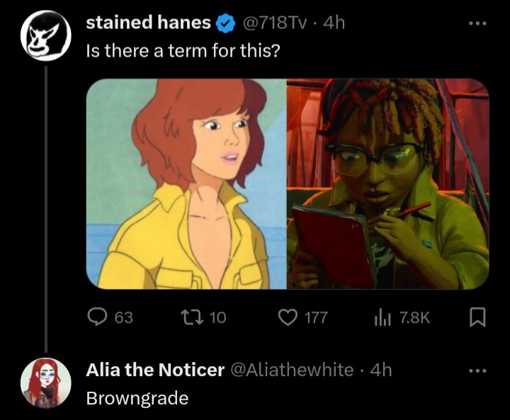The width and height of the screenshot is (510, 420).
Task: Open Alia the Noticer display name
Action: [x=155, y=370]
